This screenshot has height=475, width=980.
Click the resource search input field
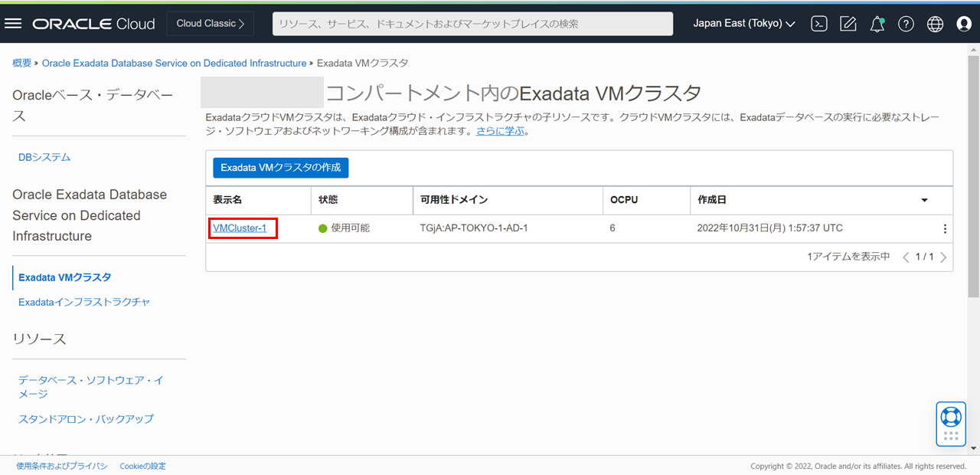click(472, 24)
